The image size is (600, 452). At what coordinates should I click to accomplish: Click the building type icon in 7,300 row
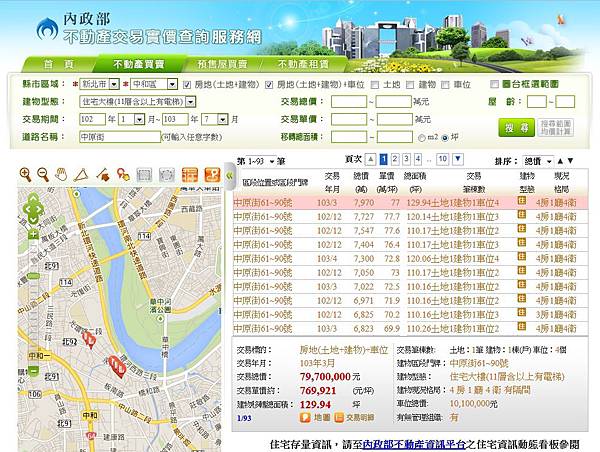pyautogui.click(x=522, y=257)
